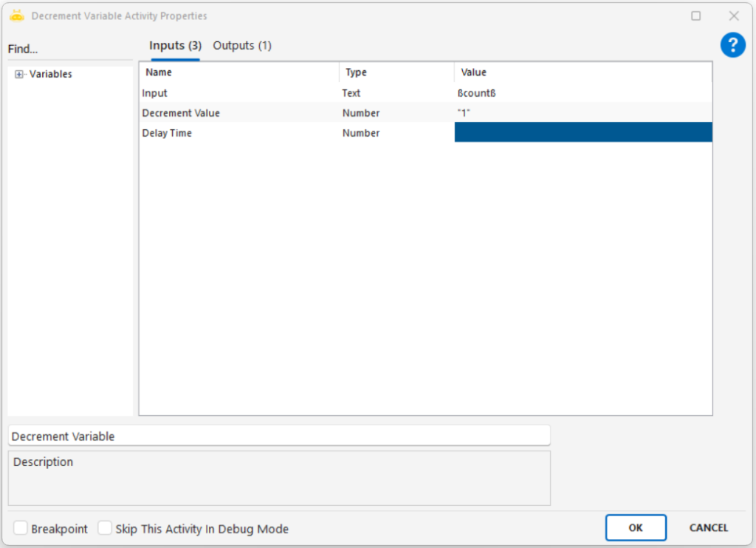Image resolution: width=756 pixels, height=548 pixels.
Task: Close the Decrement Variable properties dialog
Action: (x=734, y=16)
